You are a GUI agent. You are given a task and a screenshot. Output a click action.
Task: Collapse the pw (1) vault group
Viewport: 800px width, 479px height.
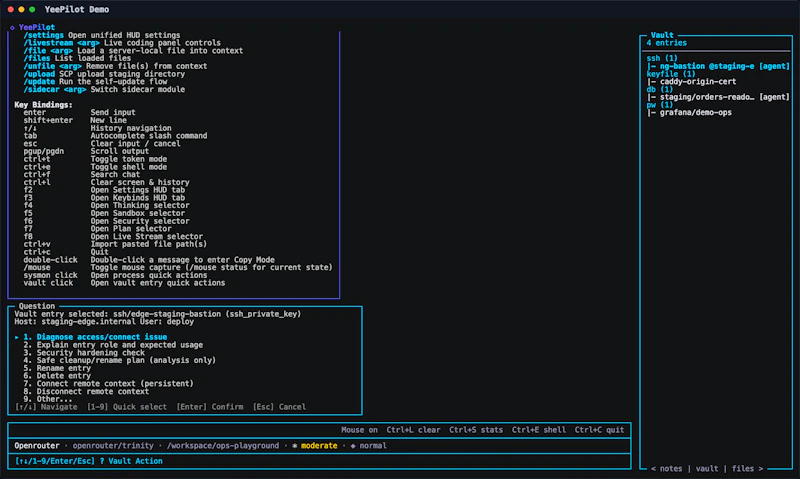(660, 105)
